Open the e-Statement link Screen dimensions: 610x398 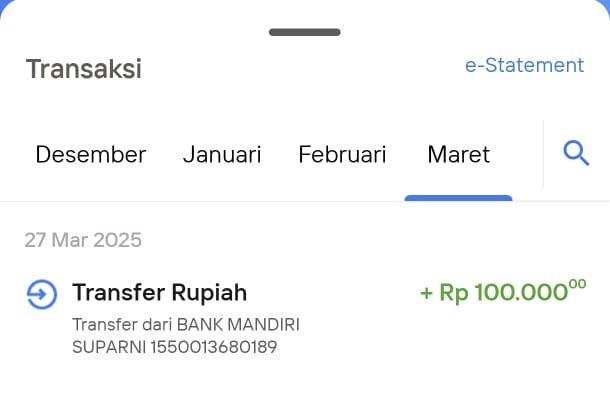(524, 65)
